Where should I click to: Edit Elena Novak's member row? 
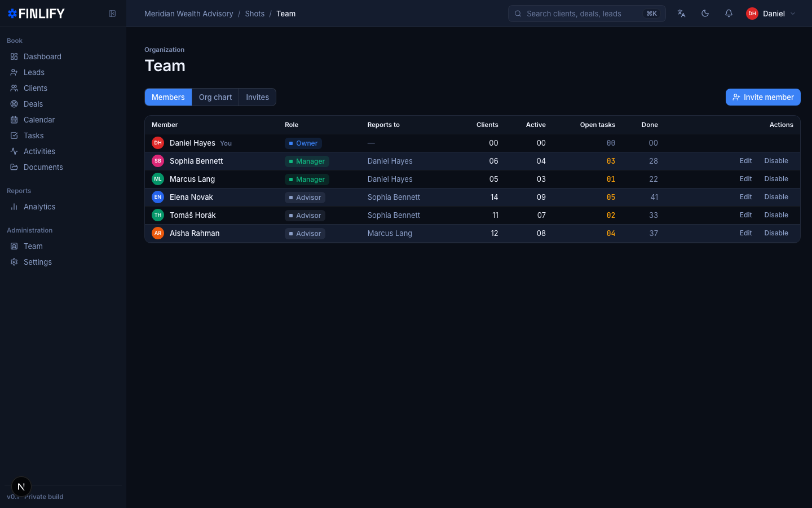coord(745,197)
